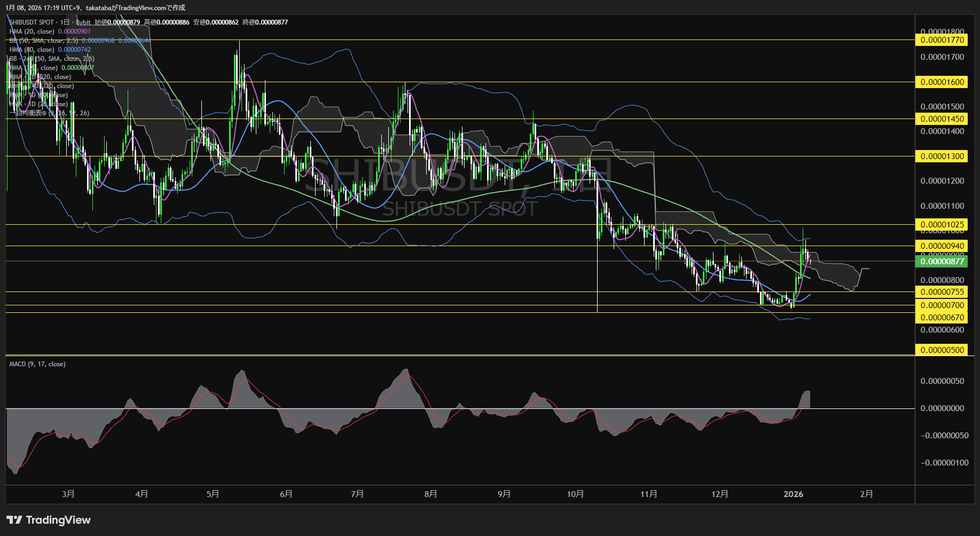Click the green 0.00000877 current price label

(943, 261)
